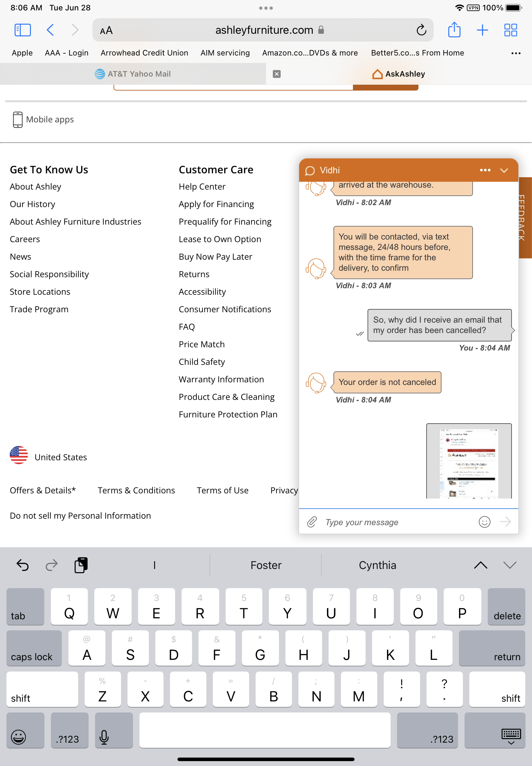
Task: Open the Warranty Information link
Action: [221, 379]
